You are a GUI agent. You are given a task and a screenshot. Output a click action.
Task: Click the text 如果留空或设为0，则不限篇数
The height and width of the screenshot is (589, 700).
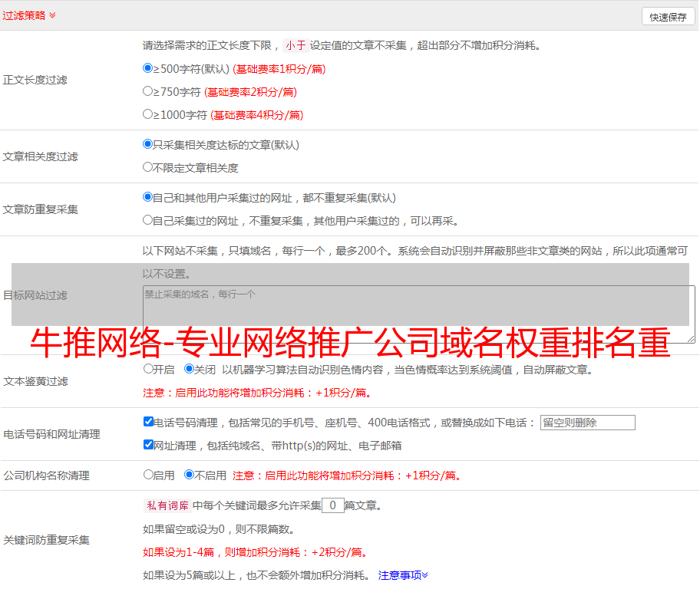pyautogui.click(x=220, y=530)
